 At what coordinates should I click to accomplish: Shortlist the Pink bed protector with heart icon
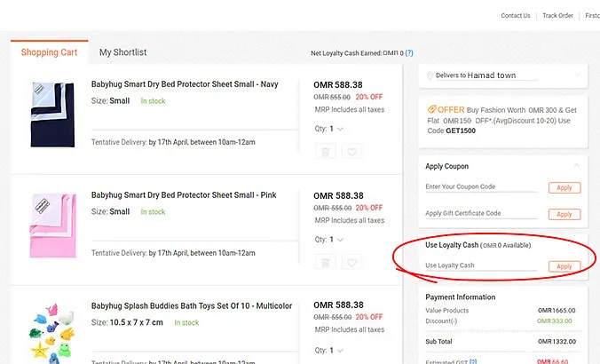pos(352,262)
